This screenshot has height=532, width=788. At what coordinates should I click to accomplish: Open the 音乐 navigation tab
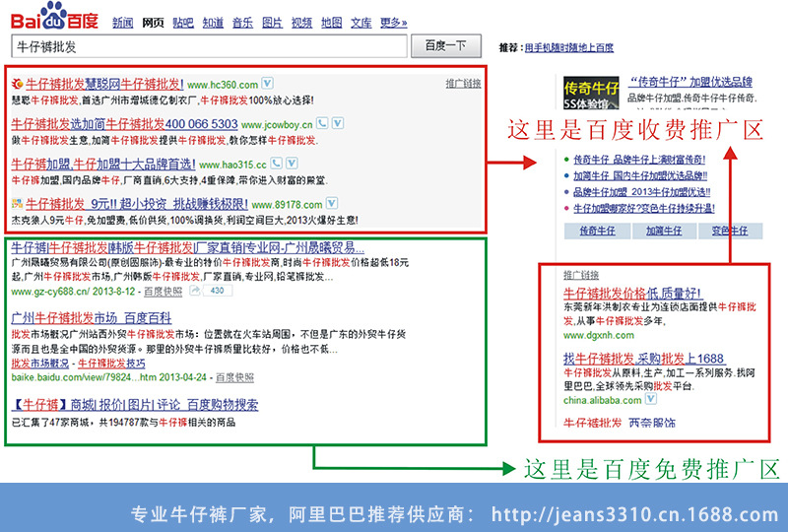[242, 23]
